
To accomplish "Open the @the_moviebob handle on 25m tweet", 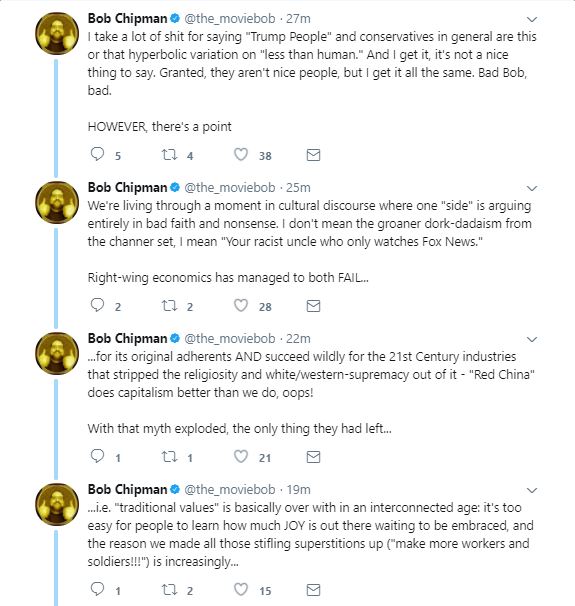I will point(230,188).
